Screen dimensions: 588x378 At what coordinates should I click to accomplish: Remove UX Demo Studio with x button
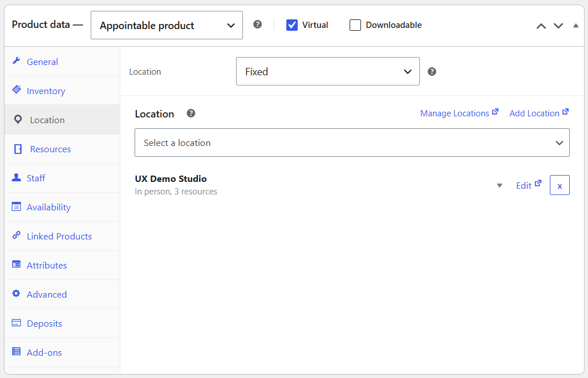559,185
